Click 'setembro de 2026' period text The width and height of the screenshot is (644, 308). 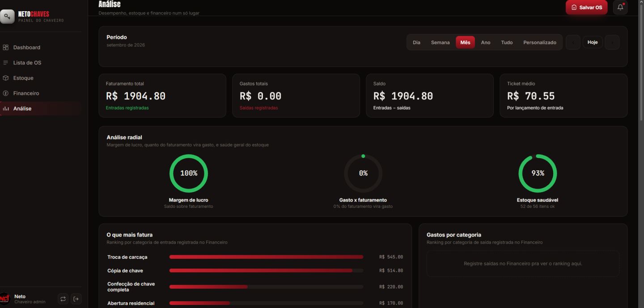tap(126, 45)
